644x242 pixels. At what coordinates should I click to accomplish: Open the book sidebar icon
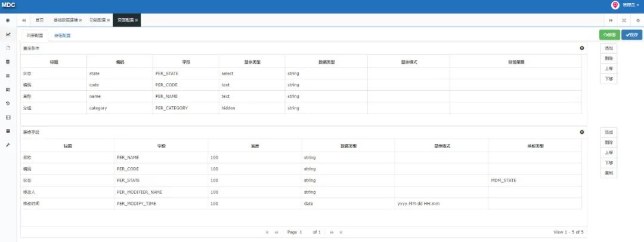(8, 89)
